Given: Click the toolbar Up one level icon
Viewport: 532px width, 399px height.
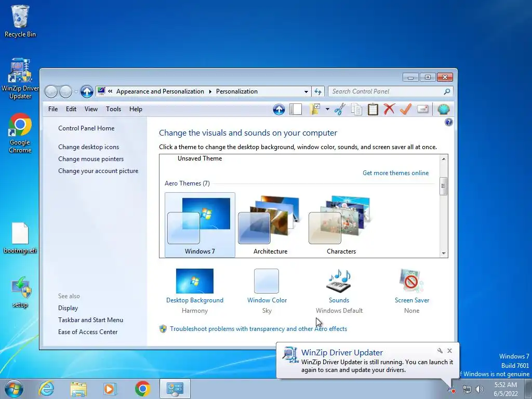Looking at the screenshot, I should [279, 109].
